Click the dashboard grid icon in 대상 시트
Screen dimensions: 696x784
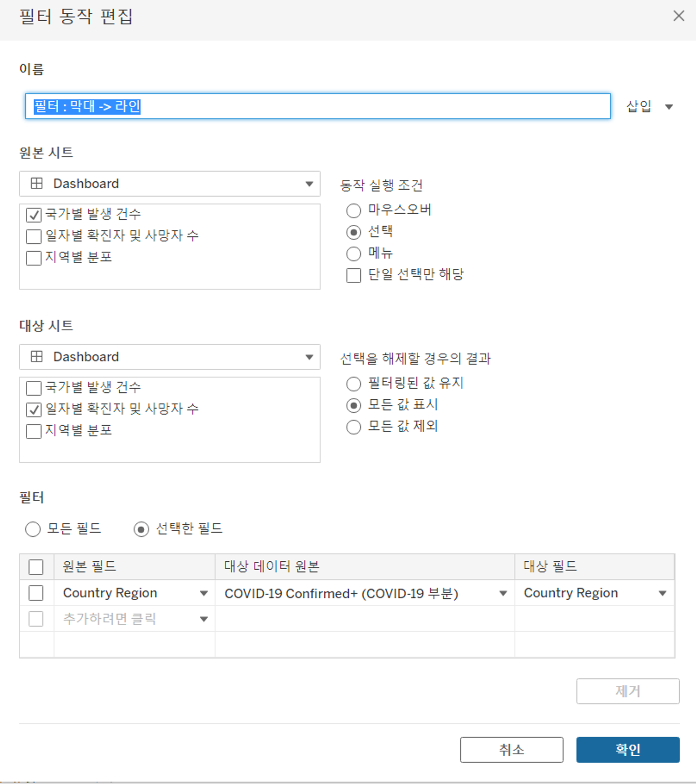tap(36, 356)
